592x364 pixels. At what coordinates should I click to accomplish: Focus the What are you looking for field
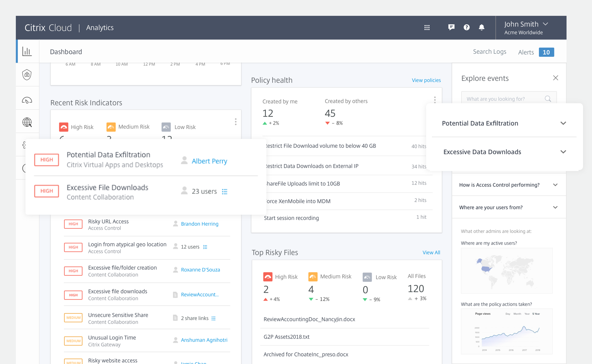[x=509, y=99]
